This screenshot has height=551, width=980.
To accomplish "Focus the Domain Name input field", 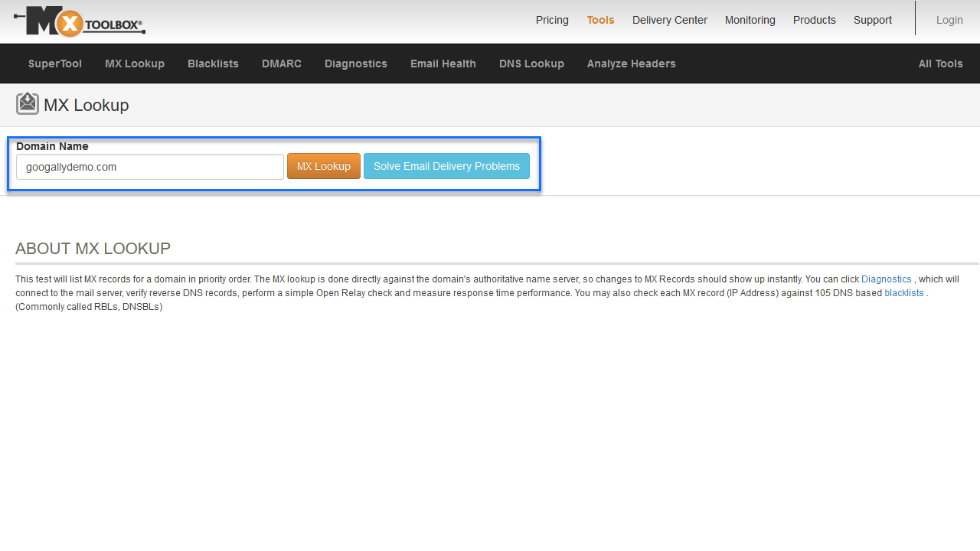I will pos(150,167).
